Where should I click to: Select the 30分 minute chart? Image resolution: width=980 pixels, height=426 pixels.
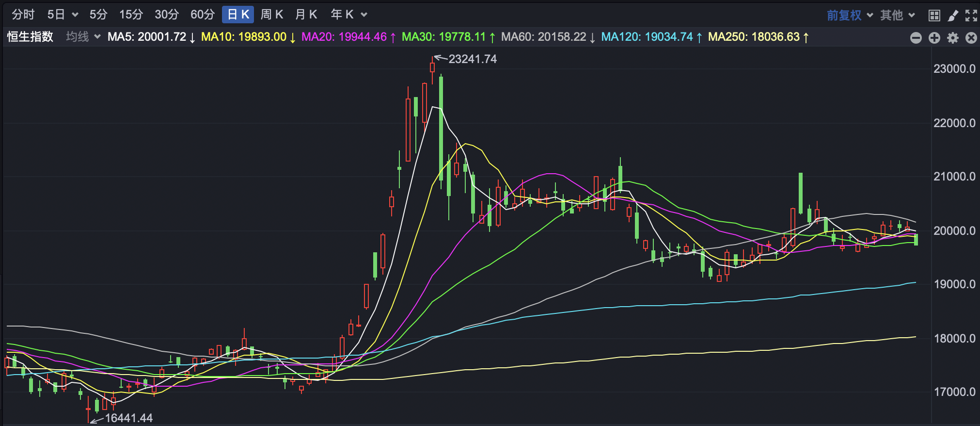pyautogui.click(x=167, y=15)
